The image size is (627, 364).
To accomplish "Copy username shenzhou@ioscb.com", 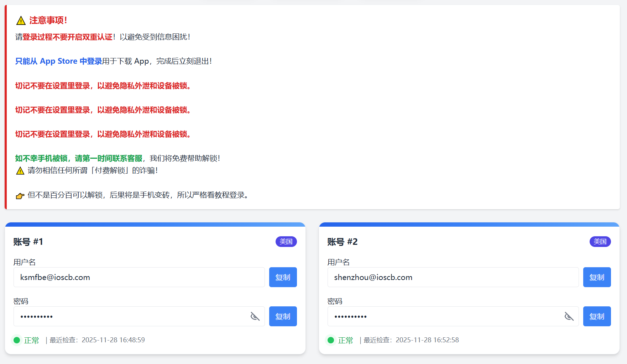I will click(x=597, y=277).
